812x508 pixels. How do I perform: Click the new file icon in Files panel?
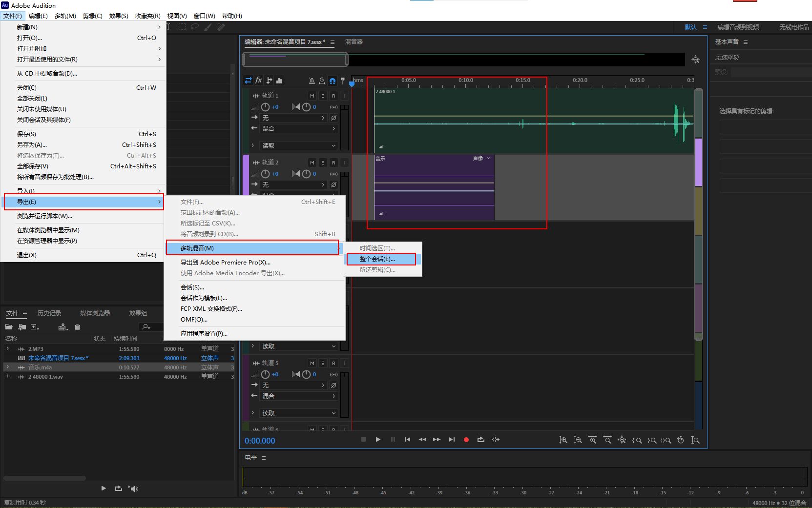pyautogui.click(x=35, y=327)
